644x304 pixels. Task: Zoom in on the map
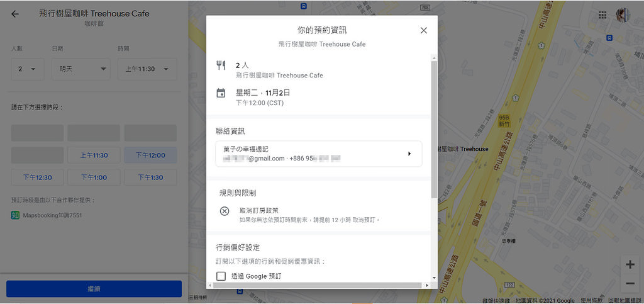[x=630, y=264]
